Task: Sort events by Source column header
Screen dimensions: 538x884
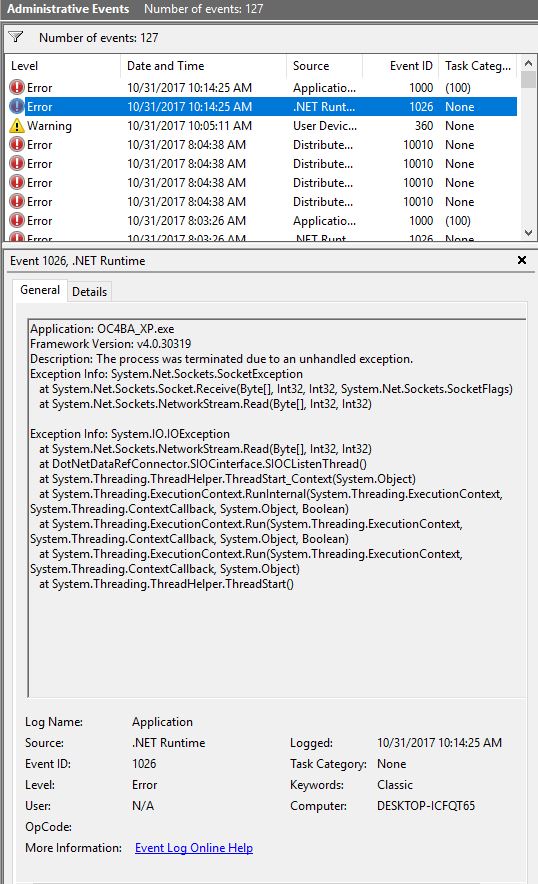Action: [324, 66]
